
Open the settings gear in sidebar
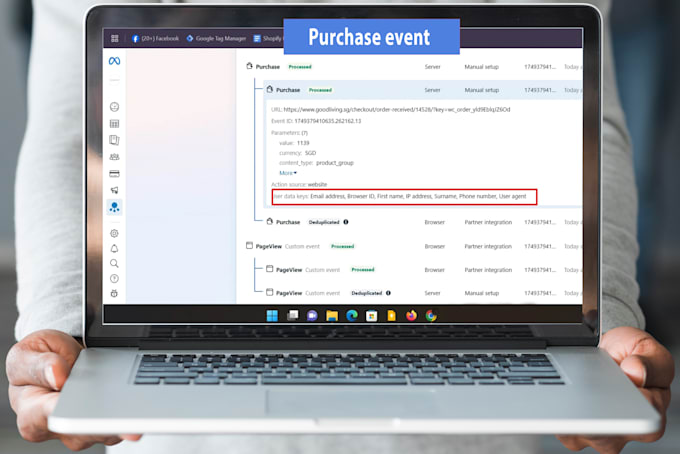(x=114, y=233)
